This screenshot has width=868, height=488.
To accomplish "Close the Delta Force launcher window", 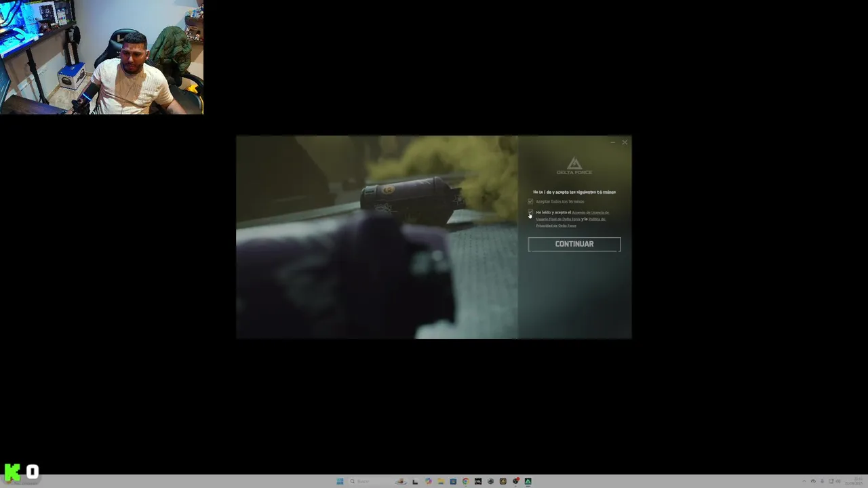I will 625,142.
